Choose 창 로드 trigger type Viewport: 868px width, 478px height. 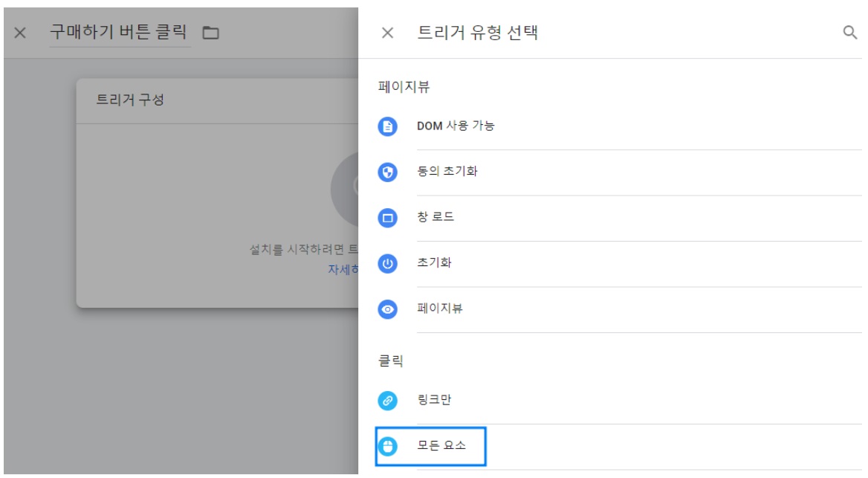pyautogui.click(x=620, y=218)
